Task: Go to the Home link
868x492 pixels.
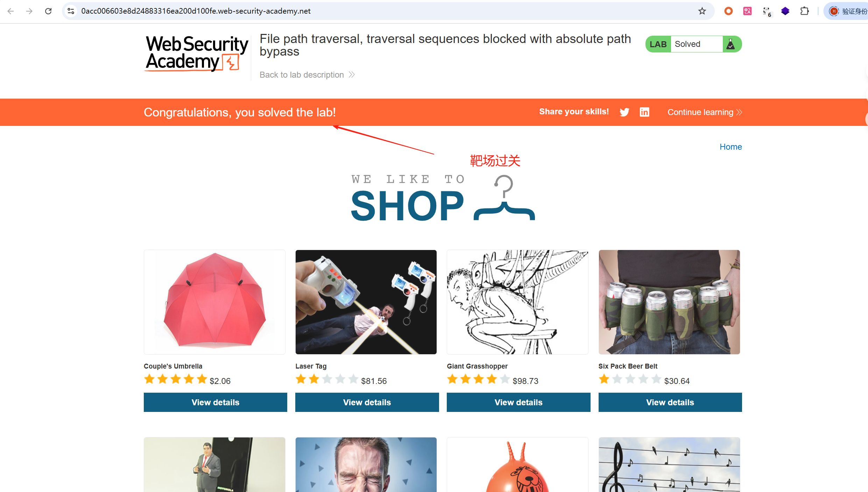Action: (731, 147)
